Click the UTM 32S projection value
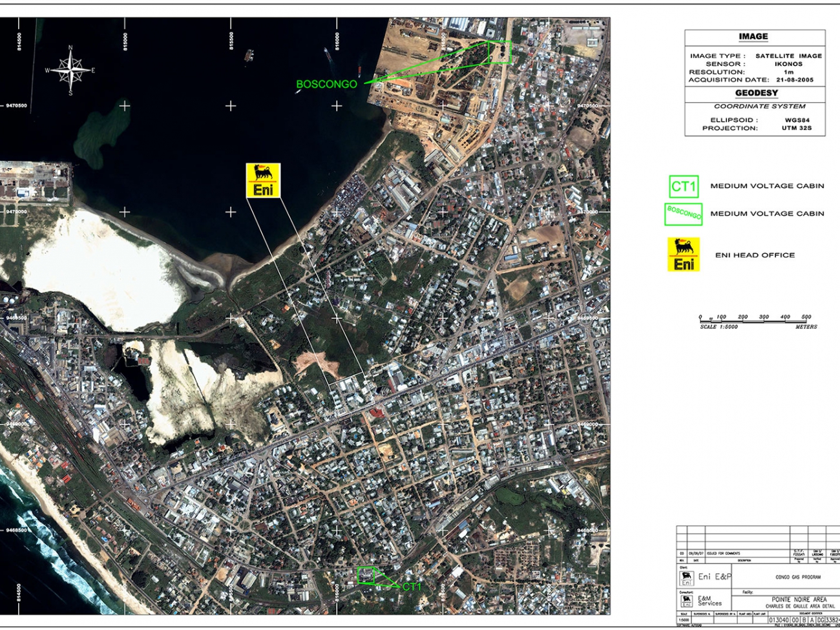The width and height of the screenshot is (840, 630). tap(795, 128)
